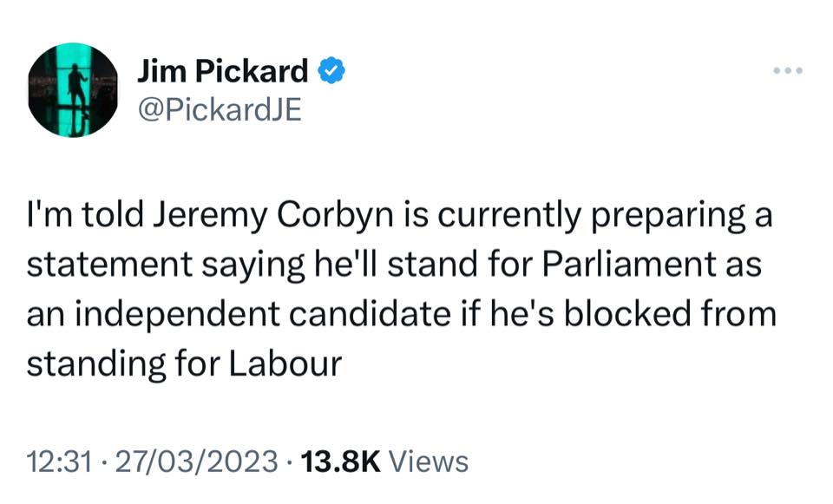This screenshot has width=833, height=504.
Task: Click the Views label
Action: point(429,461)
